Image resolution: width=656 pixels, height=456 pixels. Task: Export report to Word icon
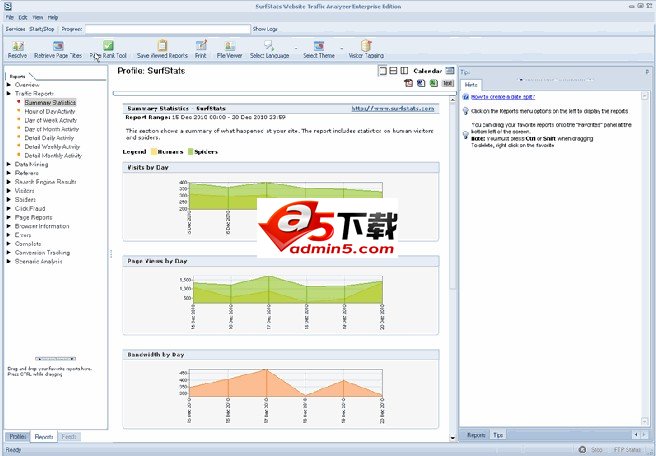(421, 83)
